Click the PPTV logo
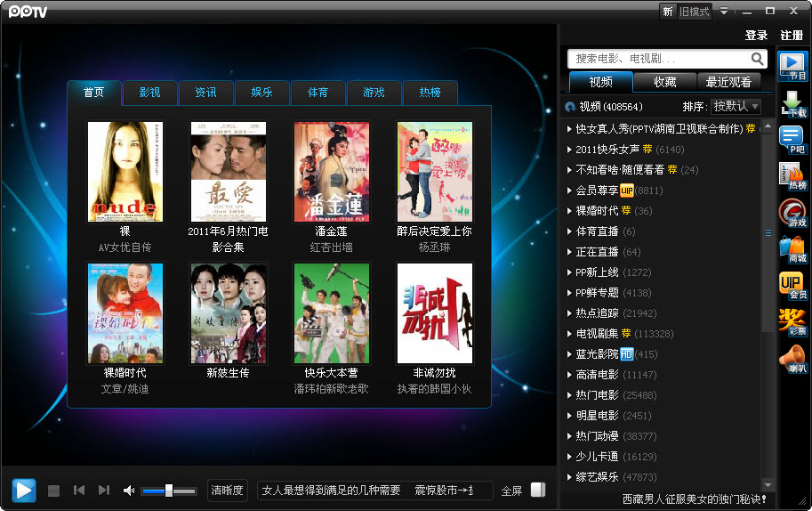812x511 pixels. [x=28, y=12]
